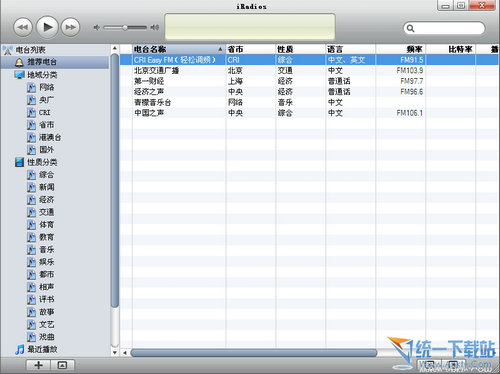
Task: Sort by 电台名称 column header
Action: 179,49
